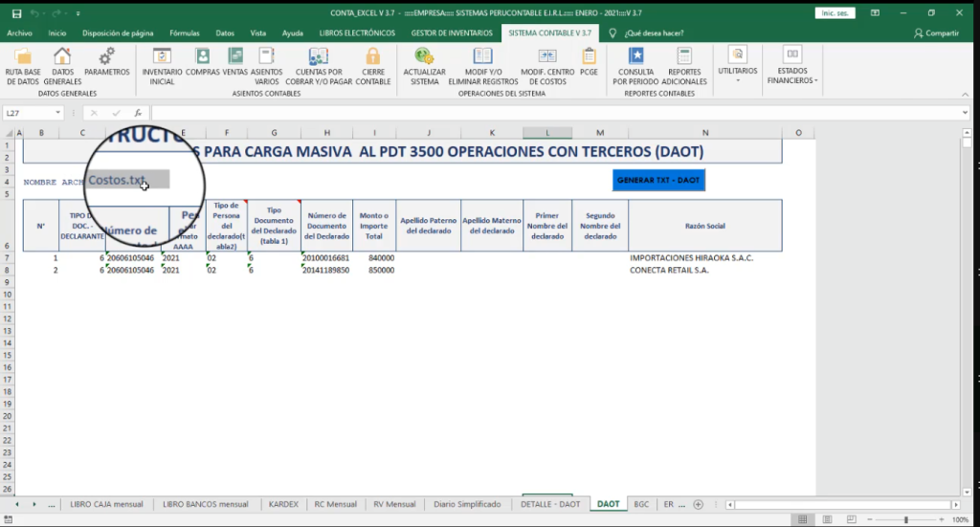Open the Archivo menu
980x527 pixels.
pos(19,33)
